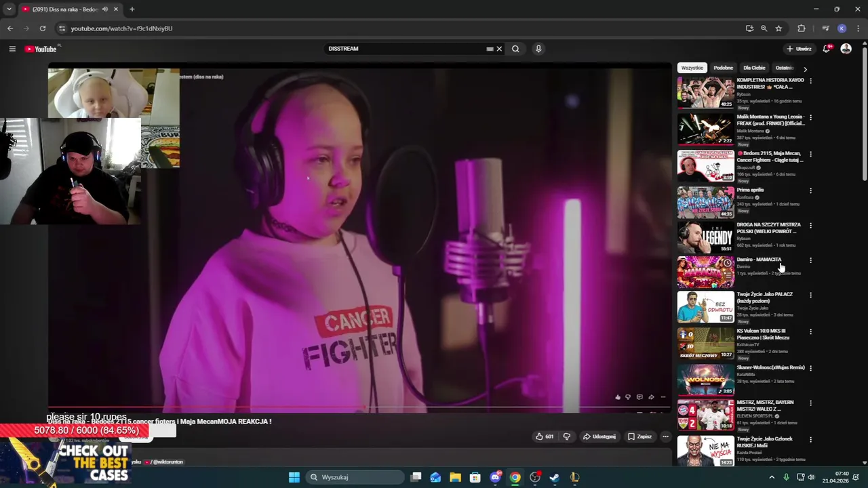The image size is (868, 488).
Task: Open options for KOMPLETNA HISTORIA XAYOO video
Action: [x=810, y=81]
